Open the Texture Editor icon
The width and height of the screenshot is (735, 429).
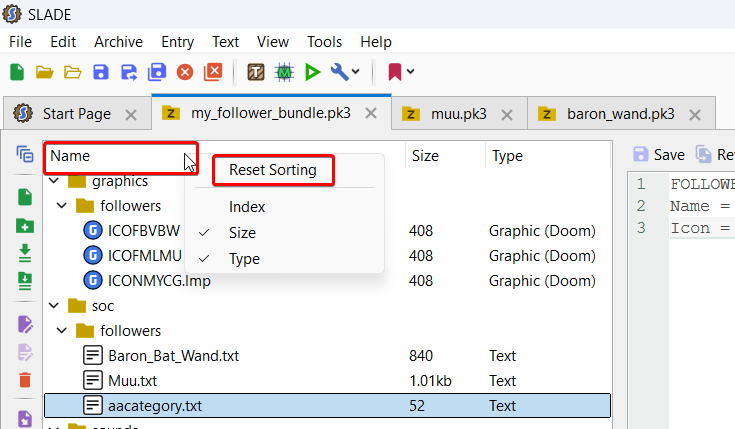(x=256, y=72)
